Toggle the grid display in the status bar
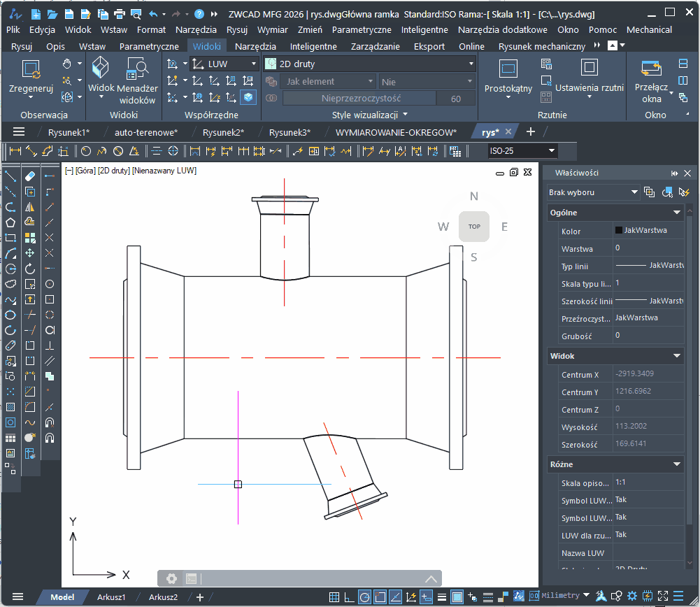Image resolution: width=700 pixels, height=607 pixels. click(334, 597)
